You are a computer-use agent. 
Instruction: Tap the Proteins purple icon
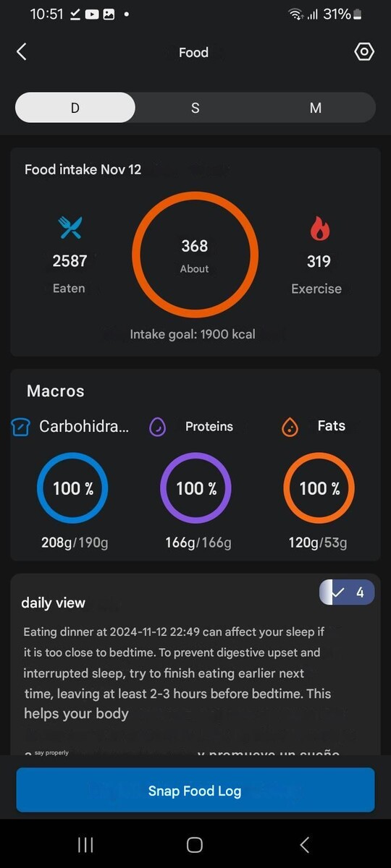tap(158, 427)
